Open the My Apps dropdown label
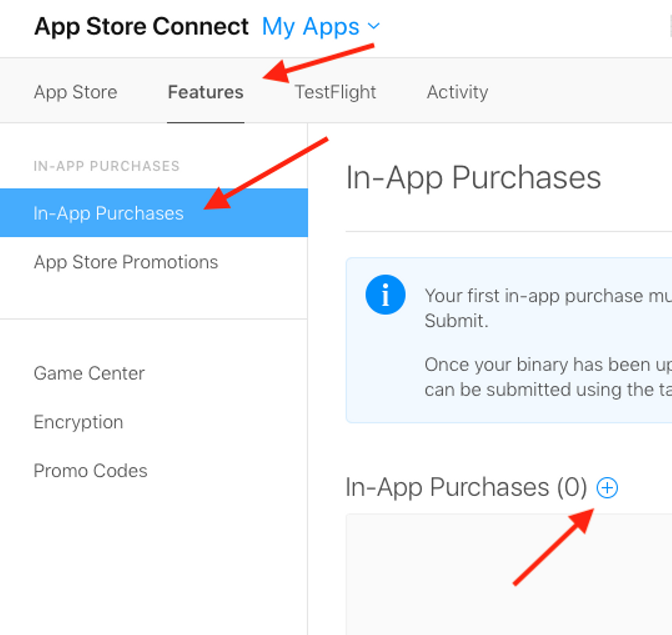672x635 pixels. pos(310,27)
